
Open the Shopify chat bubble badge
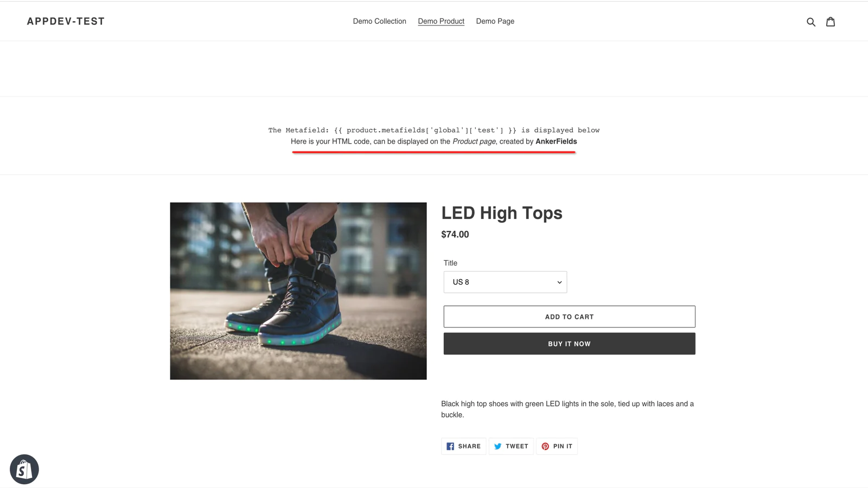pos(24,469)
